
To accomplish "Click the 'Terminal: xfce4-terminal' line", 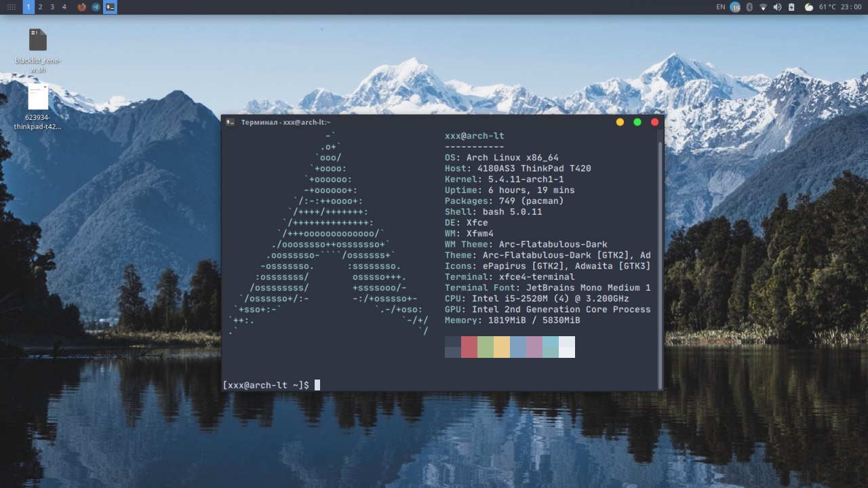I will tap(510, 277).
